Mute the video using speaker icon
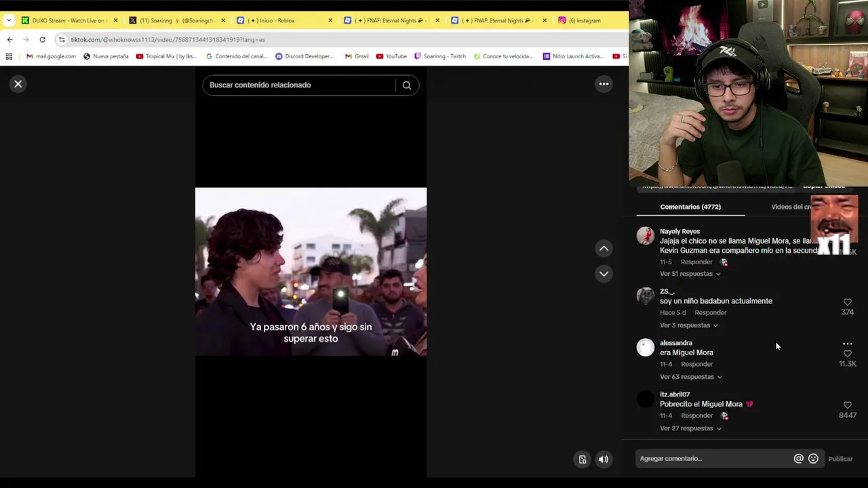This screenshot has width=868, height=488. point(604,460)
